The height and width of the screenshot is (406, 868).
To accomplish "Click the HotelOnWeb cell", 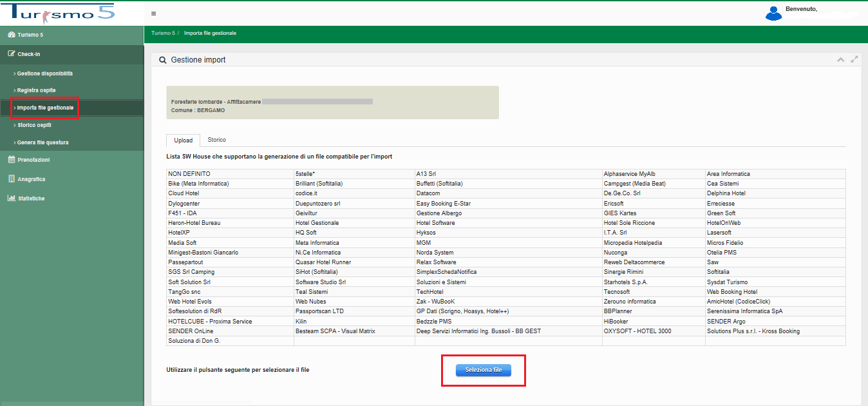I will click(x=775, y=223).
